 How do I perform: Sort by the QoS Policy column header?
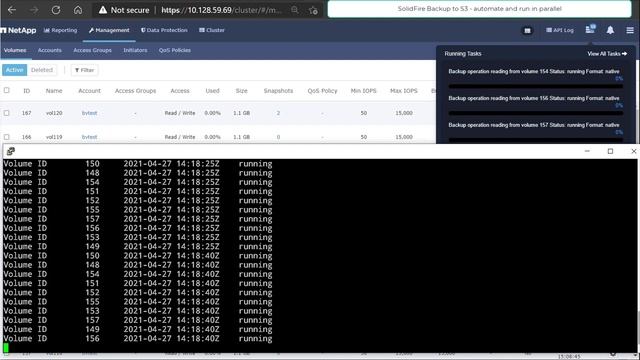[x=322, y=91]
